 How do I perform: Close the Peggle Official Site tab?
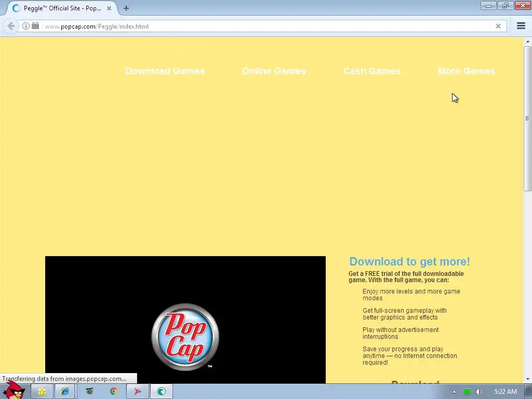(x=109, y=8)
